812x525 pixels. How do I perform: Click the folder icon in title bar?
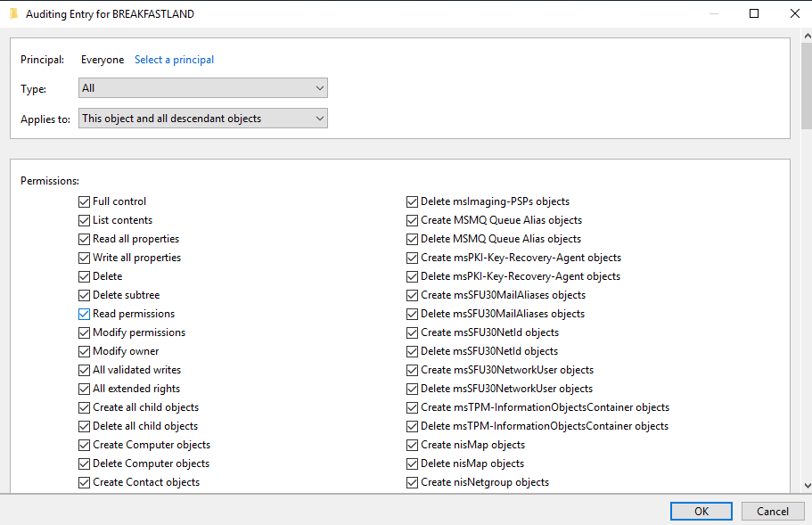coord(13,14)
